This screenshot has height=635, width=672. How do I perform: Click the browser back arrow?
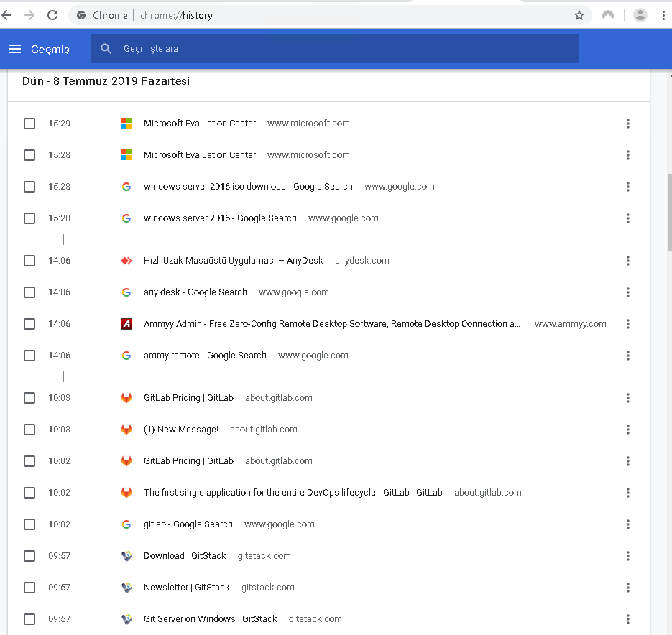[6, 15]
